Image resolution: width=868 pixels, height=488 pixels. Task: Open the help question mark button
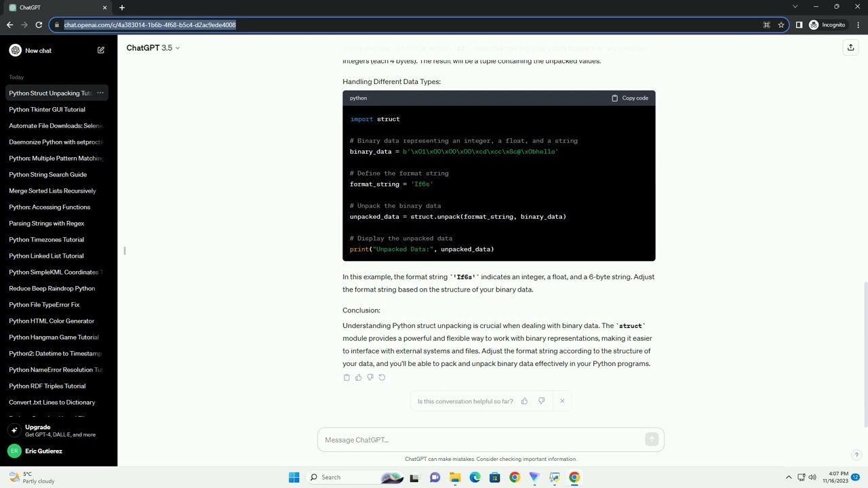[856, 455]
